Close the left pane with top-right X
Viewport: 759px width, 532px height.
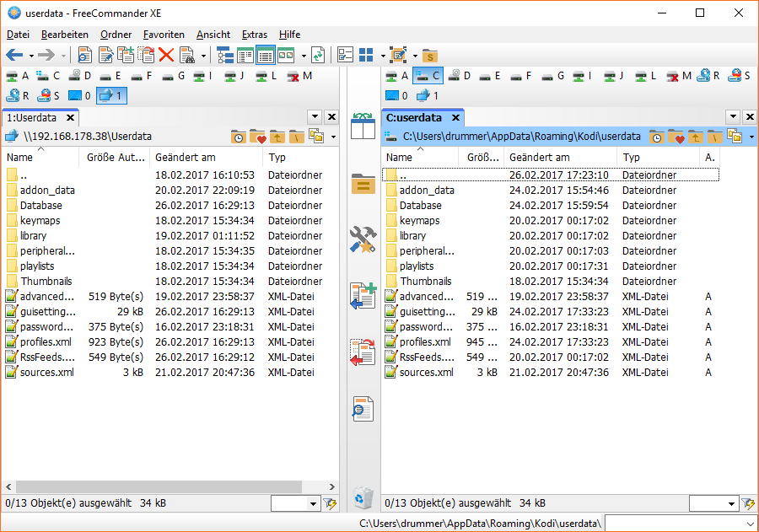click(x=331, y=116)
